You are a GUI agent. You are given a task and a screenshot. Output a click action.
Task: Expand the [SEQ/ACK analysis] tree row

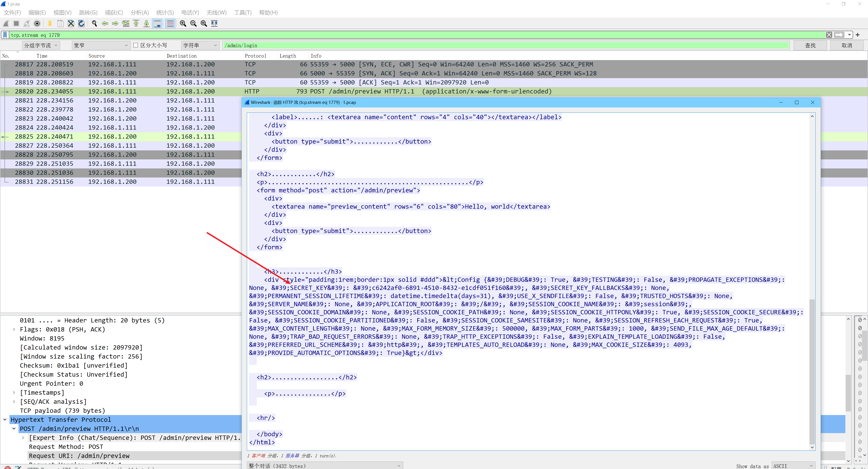[x=14, y=402]
